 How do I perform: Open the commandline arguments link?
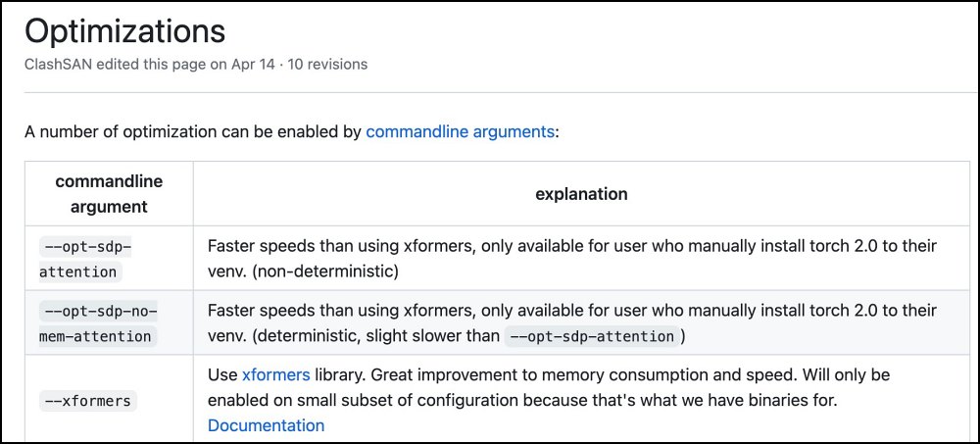[x=460, y=131]
